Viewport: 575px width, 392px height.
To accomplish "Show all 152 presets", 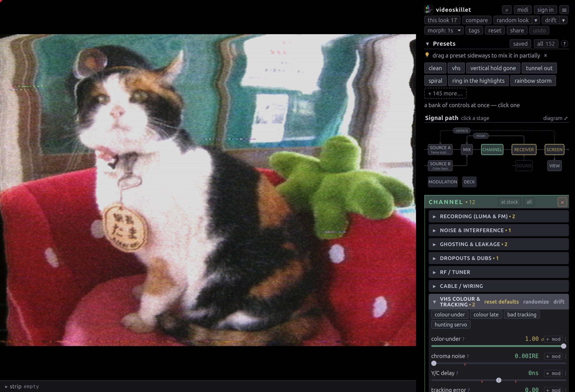I will (546, 44).
